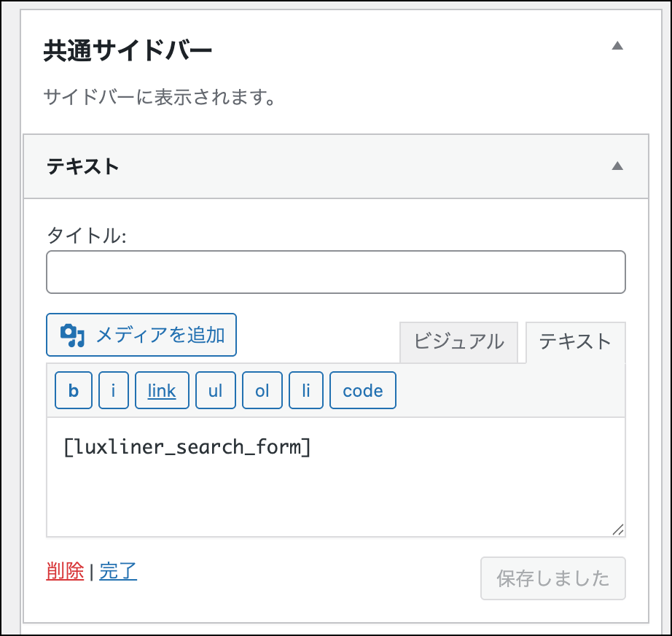Click the textarea resize handle corner
Image resolution: width=672 pixels, height=636 pixels.
click(x=617, y=530)
